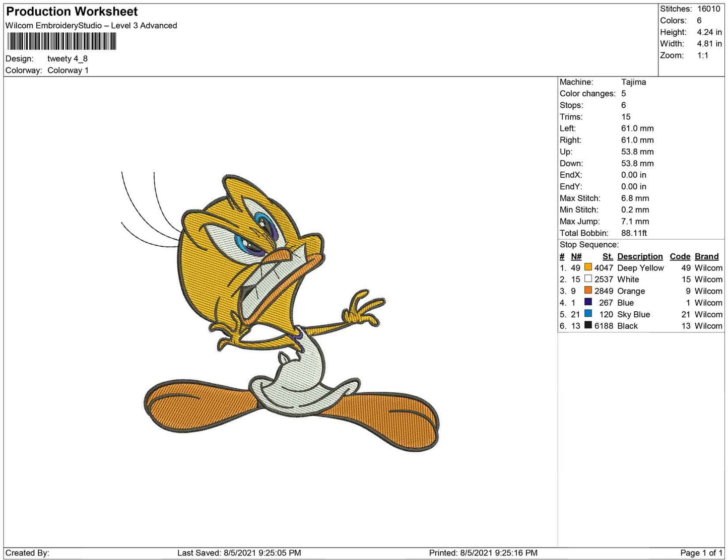Screen dimensions: 728x560
Task: Select the 'Sky Blue' description text
Action: click(633, 314)
